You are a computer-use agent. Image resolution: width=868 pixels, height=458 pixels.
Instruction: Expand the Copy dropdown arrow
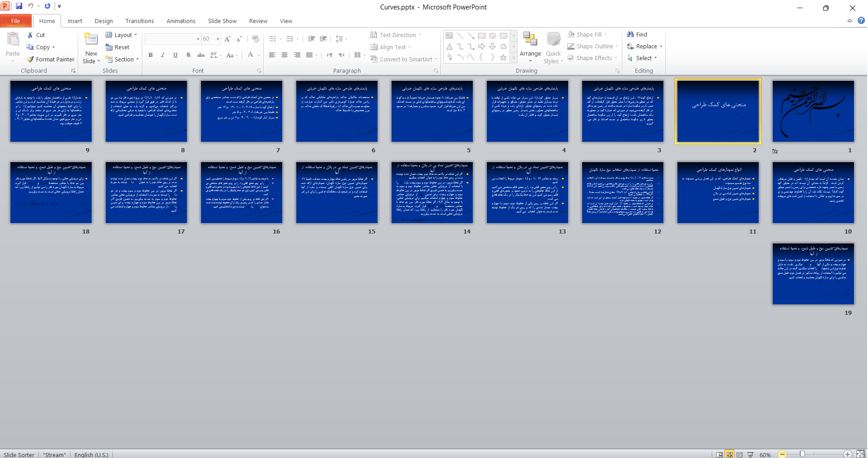tap(53, 47)
